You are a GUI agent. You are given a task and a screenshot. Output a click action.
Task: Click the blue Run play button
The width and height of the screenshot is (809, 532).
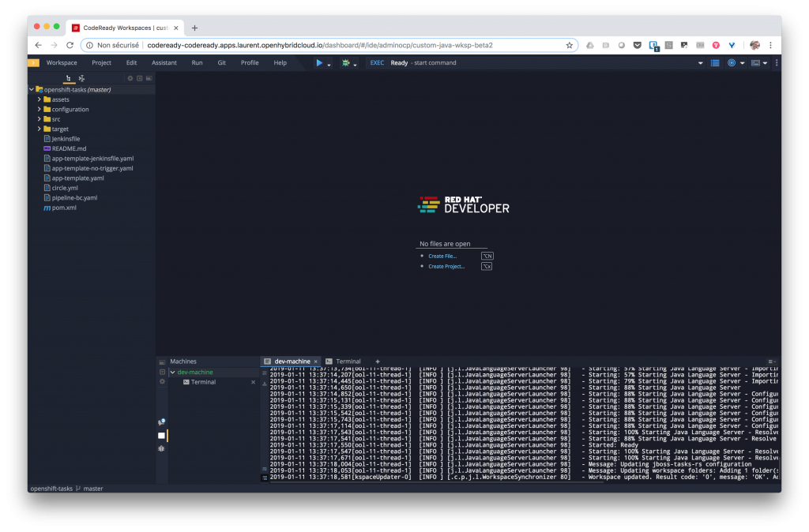pyautogui.click(x=319, y=62)
